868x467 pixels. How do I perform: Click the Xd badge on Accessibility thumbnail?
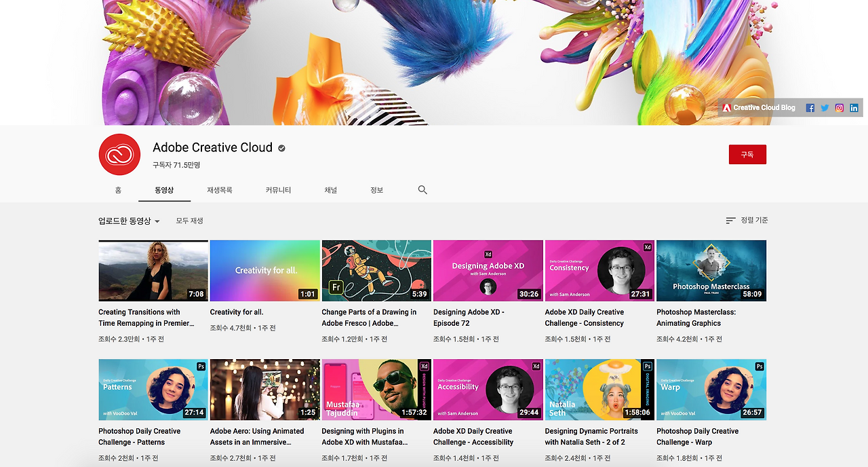tap(536, 367)
